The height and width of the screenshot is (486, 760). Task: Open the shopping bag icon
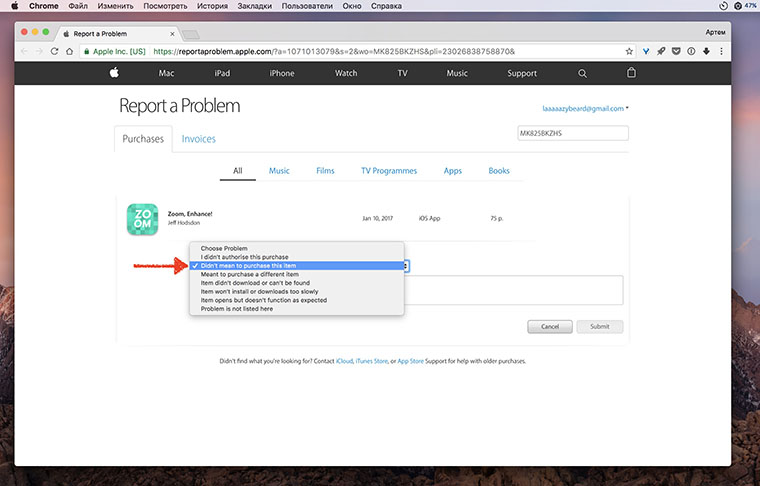631,73
